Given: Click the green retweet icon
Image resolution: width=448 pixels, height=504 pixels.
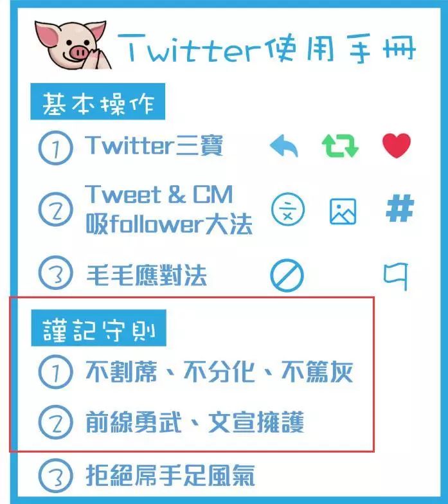Looking at the screenshot, I should click(x=340, y=145).
